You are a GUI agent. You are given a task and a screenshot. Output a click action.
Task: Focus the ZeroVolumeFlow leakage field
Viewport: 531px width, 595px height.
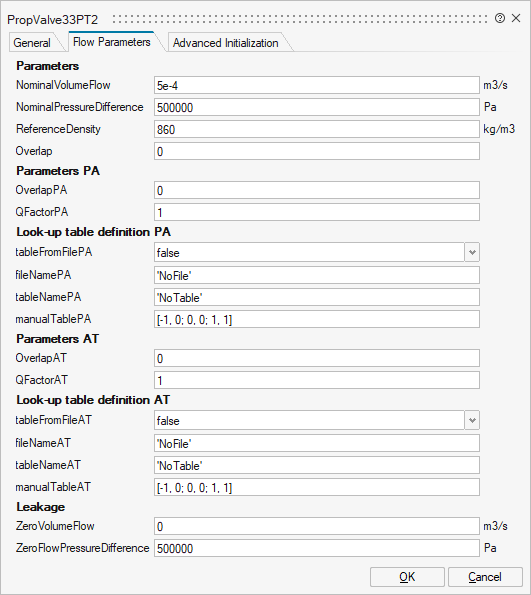coord(317,526)
